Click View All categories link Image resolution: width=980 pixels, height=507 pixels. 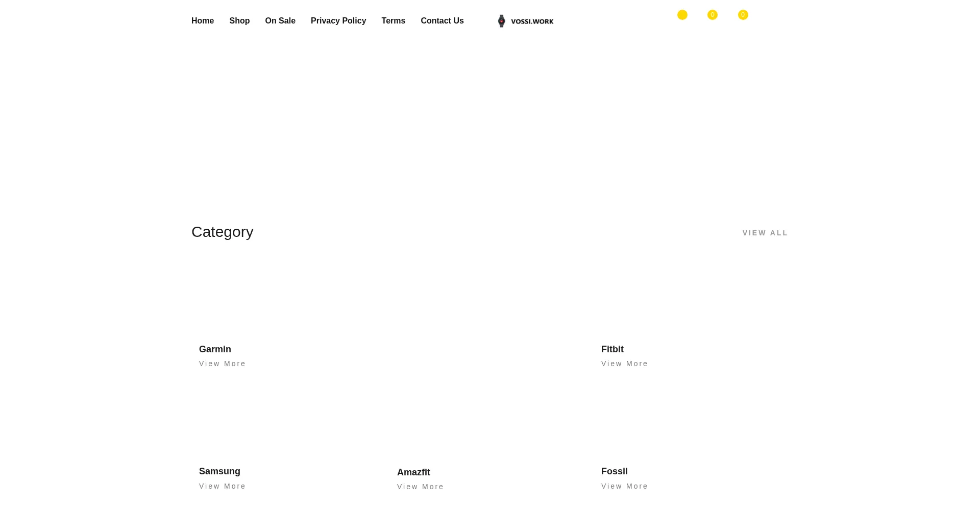pos(765,233)
